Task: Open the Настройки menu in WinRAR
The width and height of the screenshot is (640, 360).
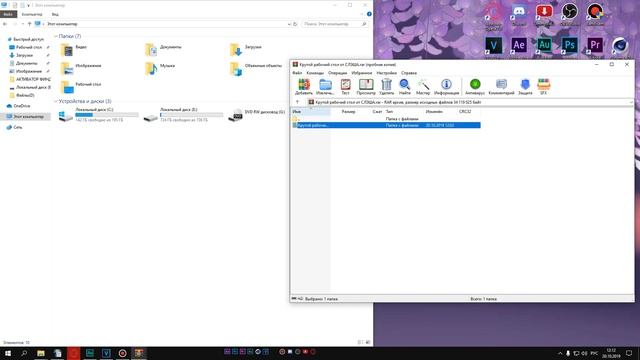Action: (387, 73)
